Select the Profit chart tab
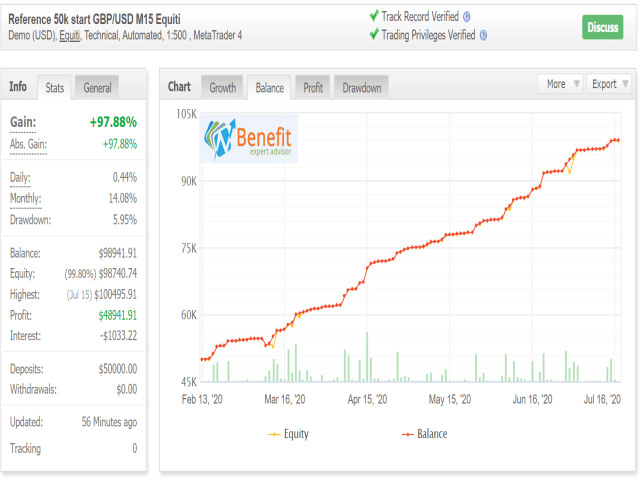Image resolution: width=640 pixels, height=480 pixels. point(313,87)
